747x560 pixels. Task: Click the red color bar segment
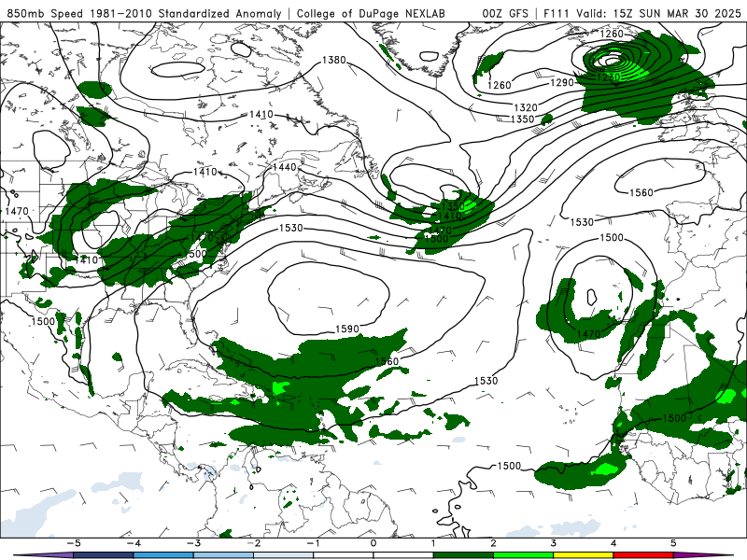coord(642,555)
